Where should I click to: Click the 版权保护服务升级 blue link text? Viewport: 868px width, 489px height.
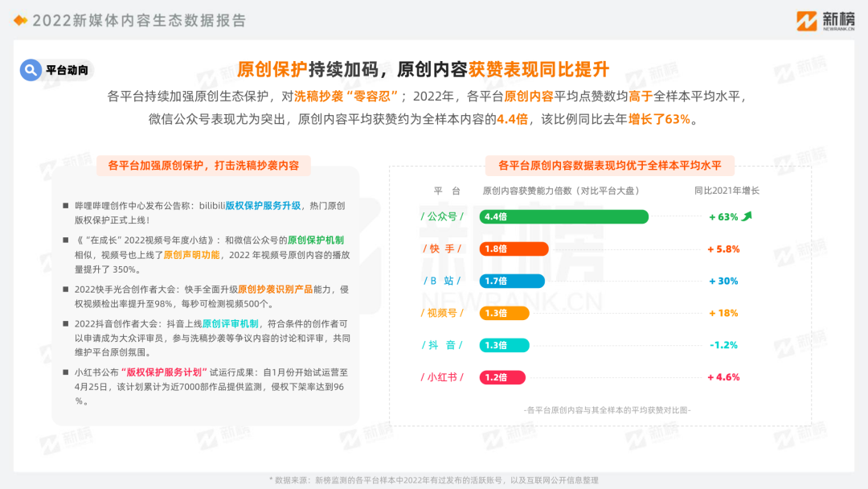(263, 205)
